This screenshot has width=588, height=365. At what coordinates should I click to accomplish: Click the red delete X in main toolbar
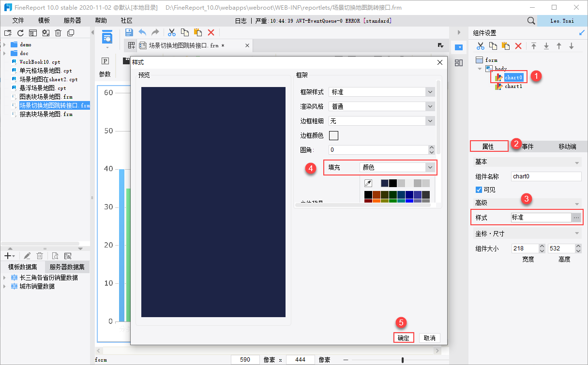coord(211,32)
